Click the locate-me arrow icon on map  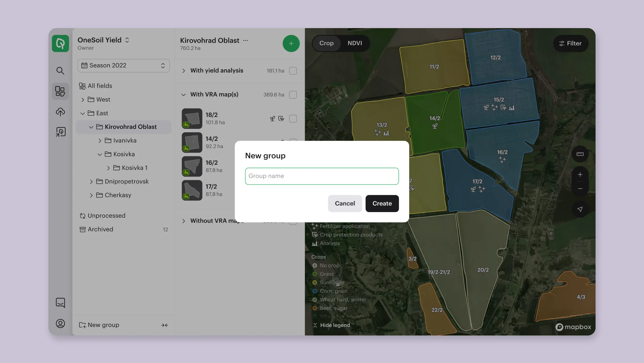(580, 209)
